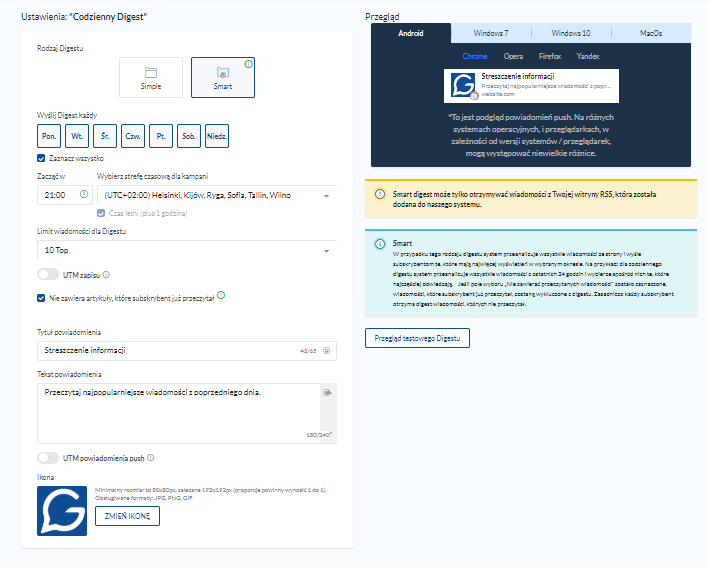Click logo icon in notification preview
The image size is (709, 568).
coord(463,85)
